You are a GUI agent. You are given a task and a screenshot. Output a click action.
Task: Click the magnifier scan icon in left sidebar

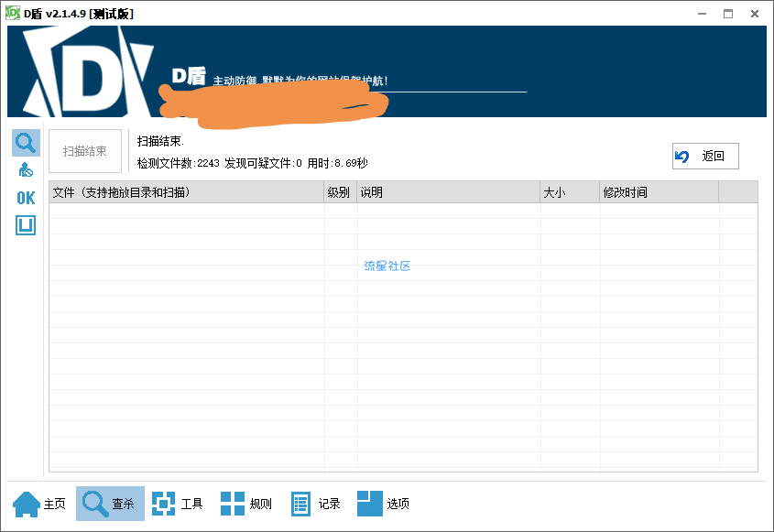pos(26,143)
